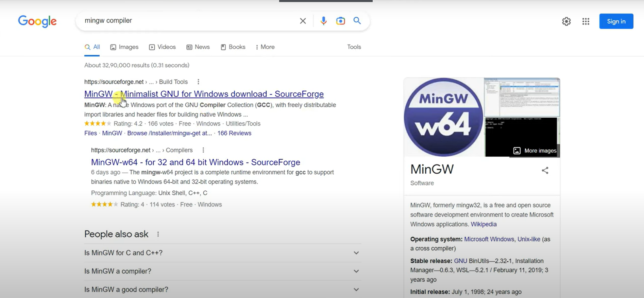
Task: Open MinGW-w64 for 32 and 64 bit link
Action: 196,162
